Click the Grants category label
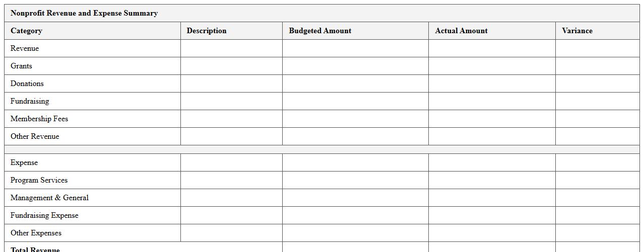Screen dimensions: 644x252 (x=21, y=66)
